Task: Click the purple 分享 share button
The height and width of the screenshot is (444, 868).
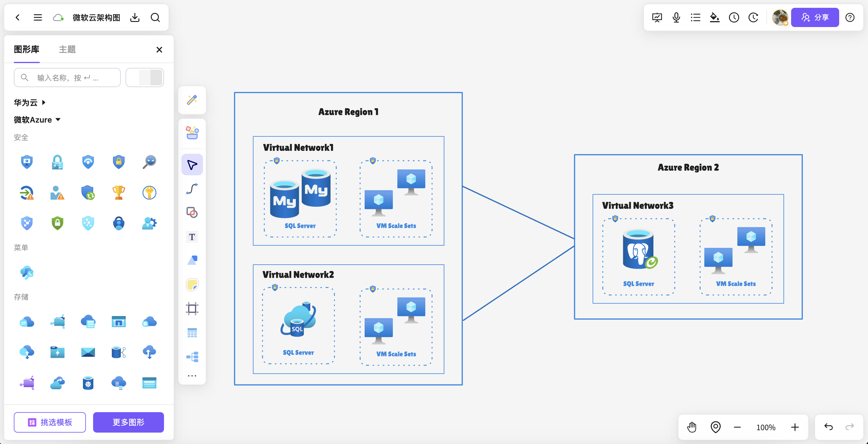Action: pyautogui.click(x=815, y=17)
